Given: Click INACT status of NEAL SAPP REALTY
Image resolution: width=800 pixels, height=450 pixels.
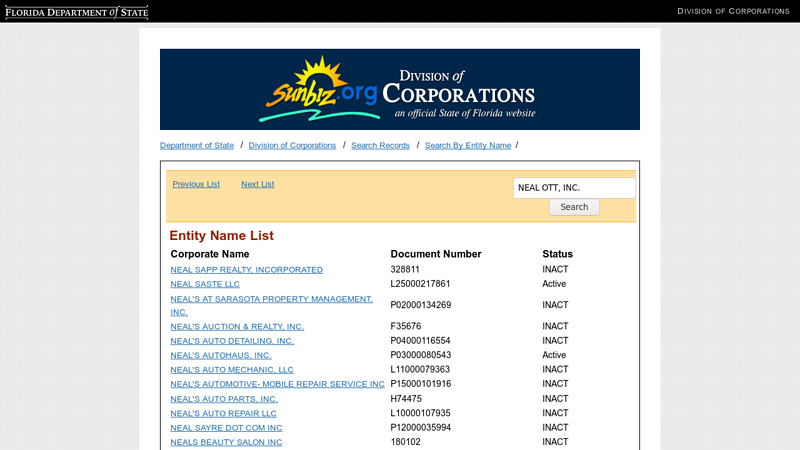Looking at the screenshot, I should (555, 269).
